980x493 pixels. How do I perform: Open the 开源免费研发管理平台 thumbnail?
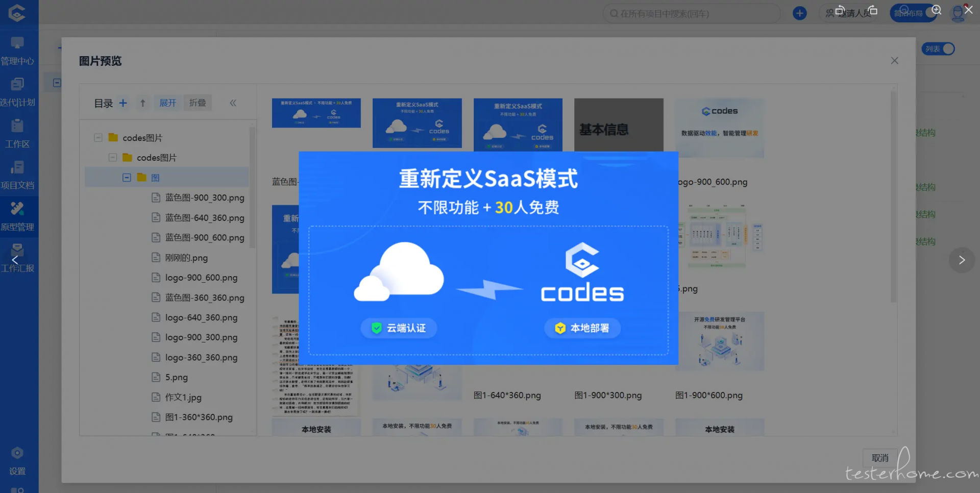click(721, 341)
